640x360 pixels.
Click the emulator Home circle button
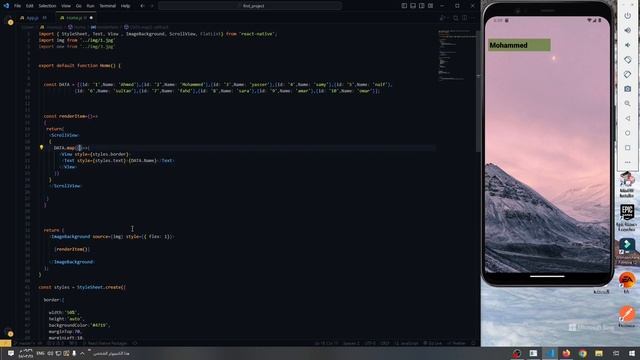(627, 133)
